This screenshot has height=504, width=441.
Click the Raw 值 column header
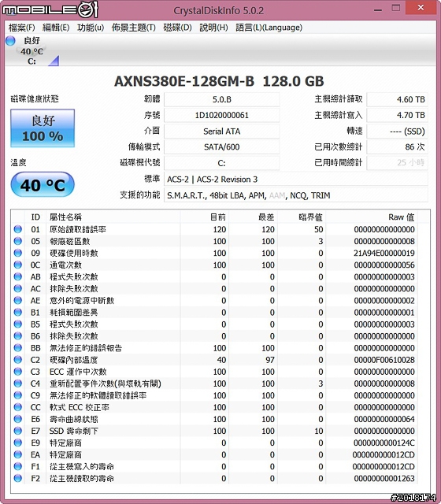pyautogui.click(x=372, y=217)
